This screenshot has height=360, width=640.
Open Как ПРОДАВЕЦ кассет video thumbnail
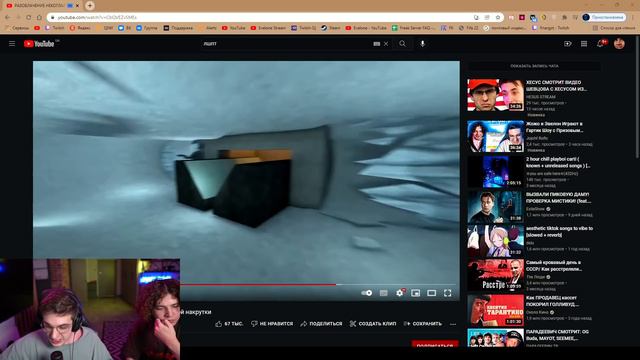tap(496, 311)
